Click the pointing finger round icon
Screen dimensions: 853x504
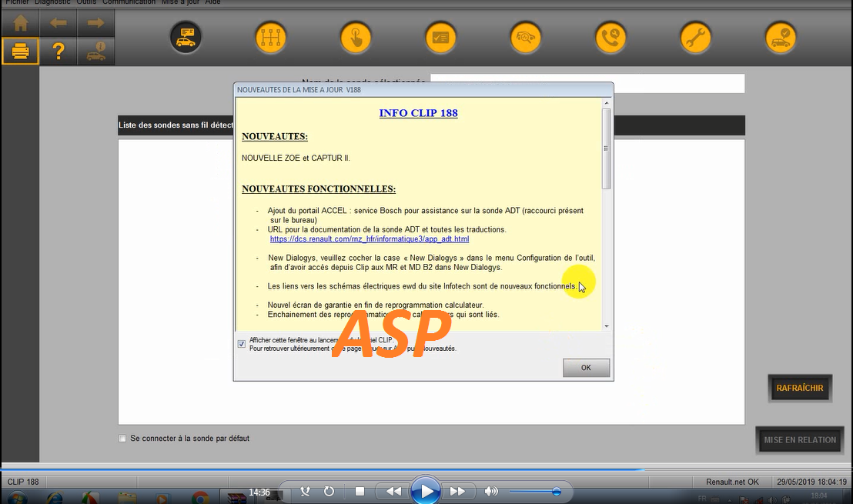click(x=356, y=38)
